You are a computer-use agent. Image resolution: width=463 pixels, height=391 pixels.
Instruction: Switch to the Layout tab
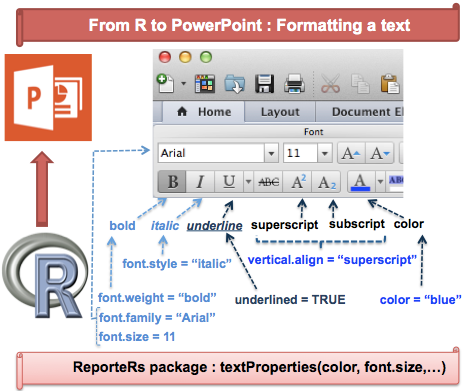[280, 112]
